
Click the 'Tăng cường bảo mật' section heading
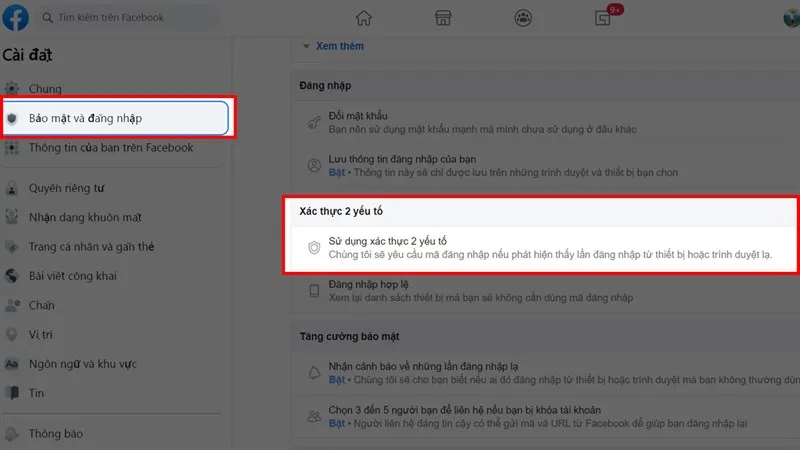(349, 337)
